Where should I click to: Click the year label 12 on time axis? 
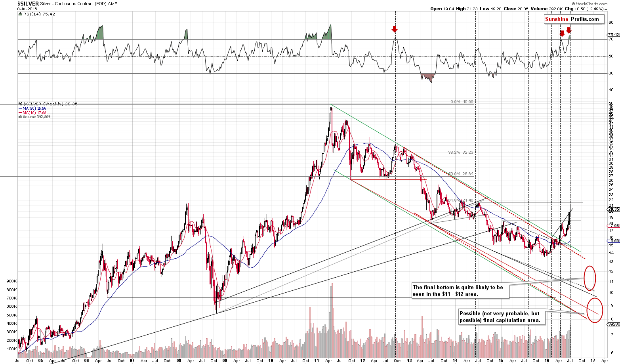pyautogui.click(x=363, y=360)
